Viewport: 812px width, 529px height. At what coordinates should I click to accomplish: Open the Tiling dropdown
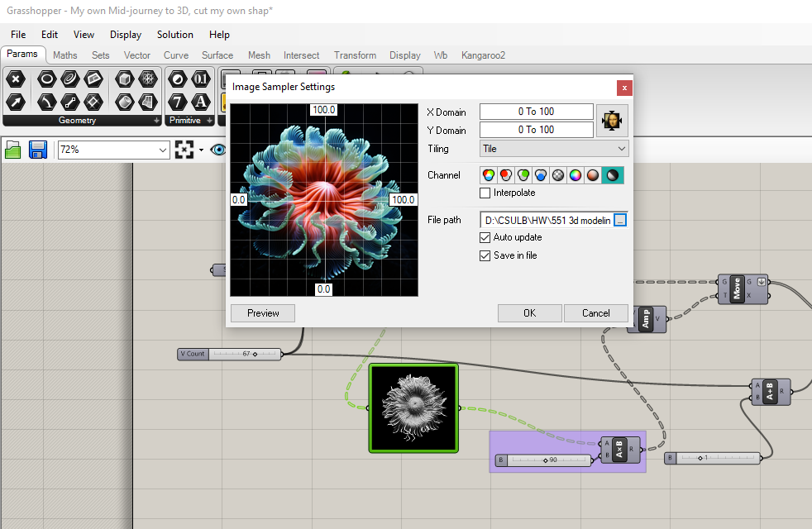[554, 149]
